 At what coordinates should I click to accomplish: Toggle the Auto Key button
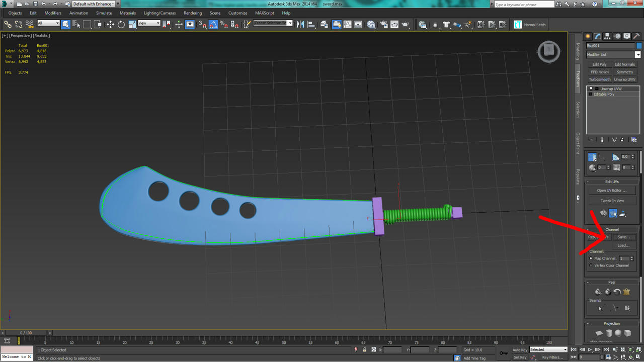pos(520,349)
